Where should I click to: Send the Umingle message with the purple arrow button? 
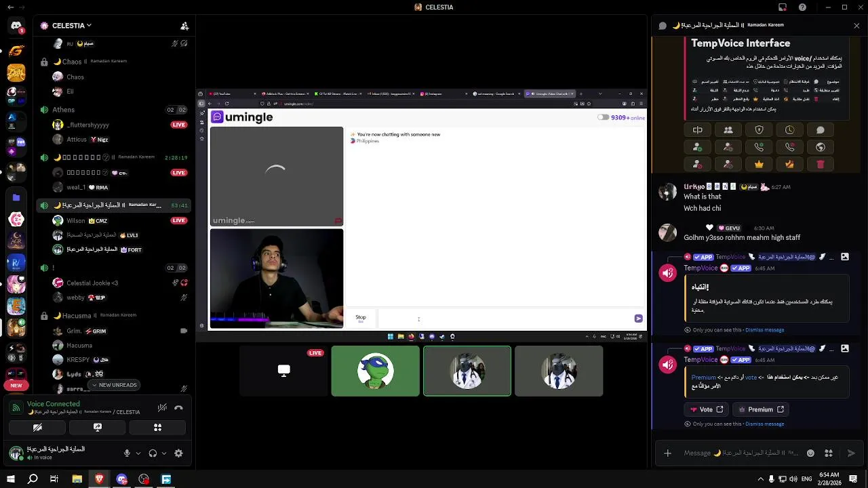click(638, 319)
